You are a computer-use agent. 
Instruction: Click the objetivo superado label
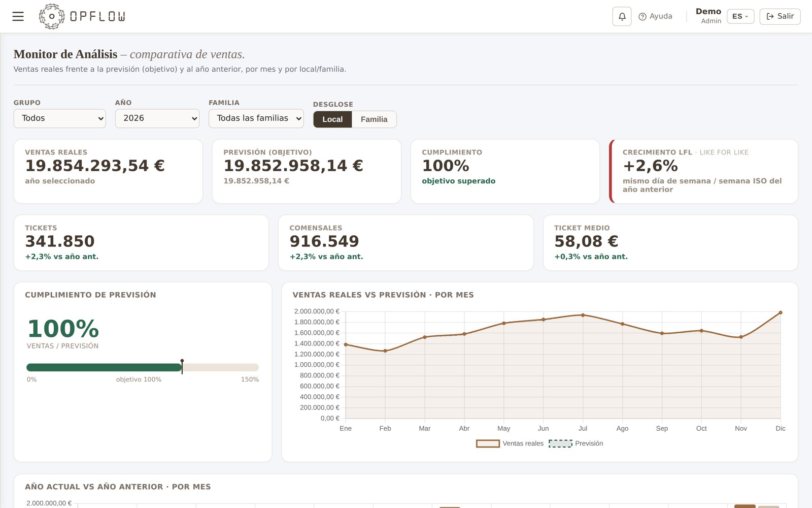click(x=459, y=181)
